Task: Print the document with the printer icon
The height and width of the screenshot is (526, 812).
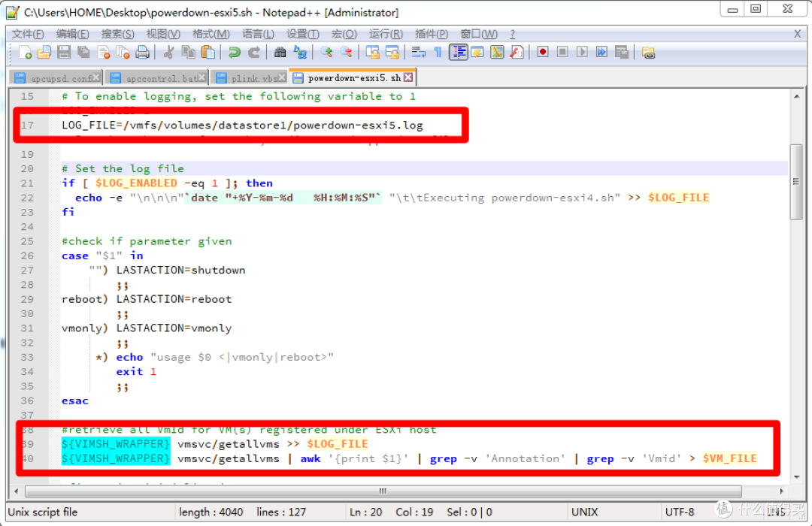Action: click(x=143, y=52)
